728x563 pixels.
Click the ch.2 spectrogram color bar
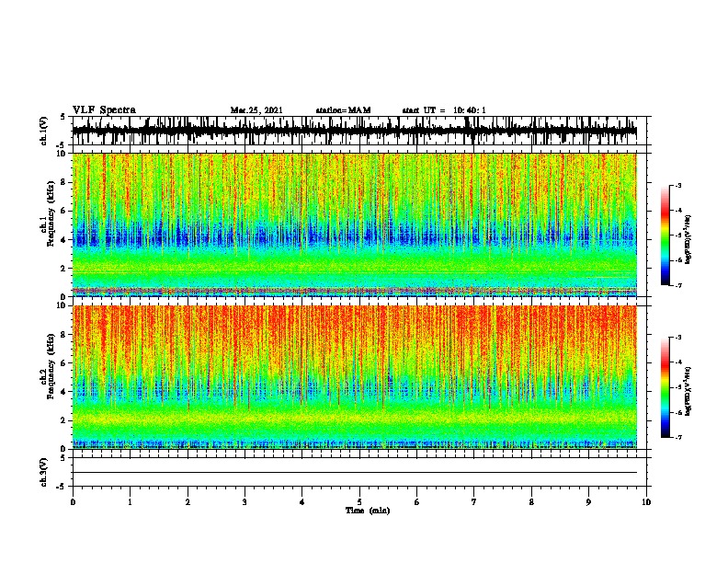coord(665,387)
